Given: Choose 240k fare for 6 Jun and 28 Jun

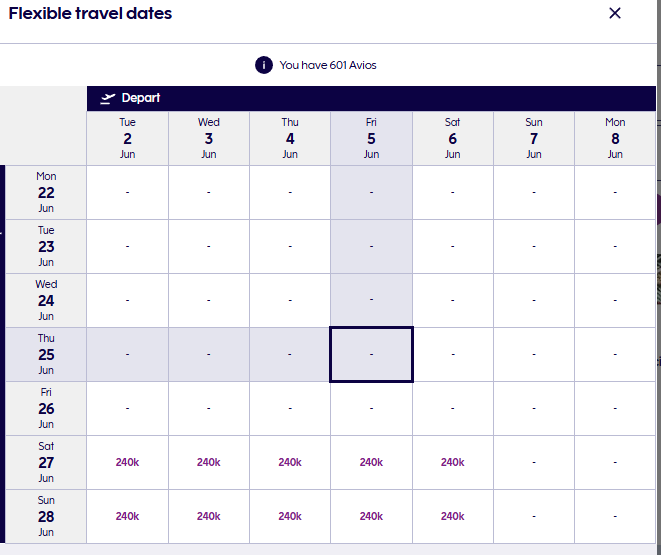Looking at the screenshot, I should (452, 516).
